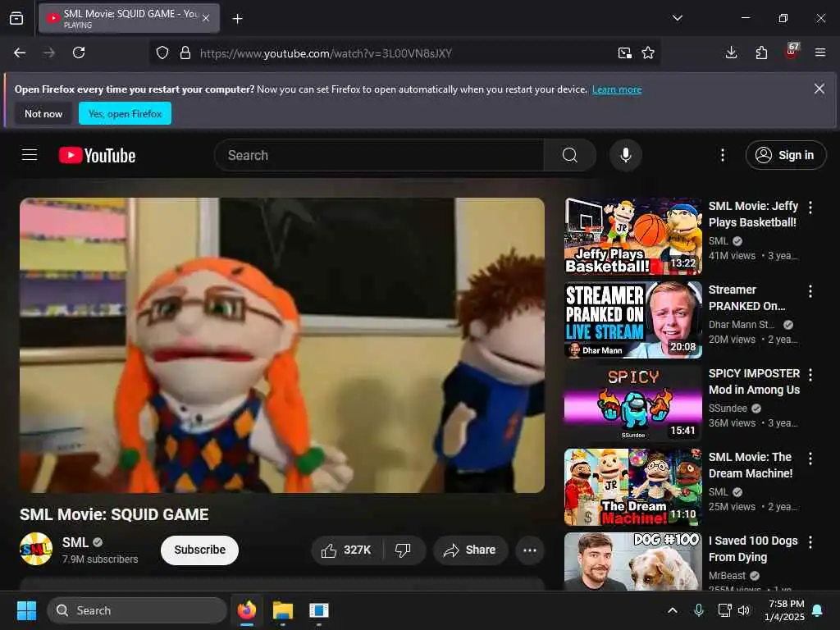
Task: Like the video with 327K likes
Action: coord(346,550)
